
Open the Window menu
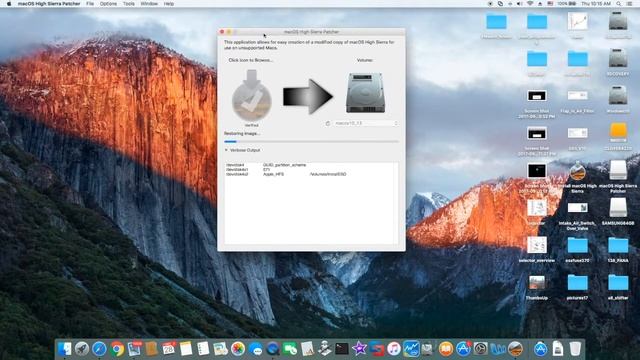tap(149, 4)
